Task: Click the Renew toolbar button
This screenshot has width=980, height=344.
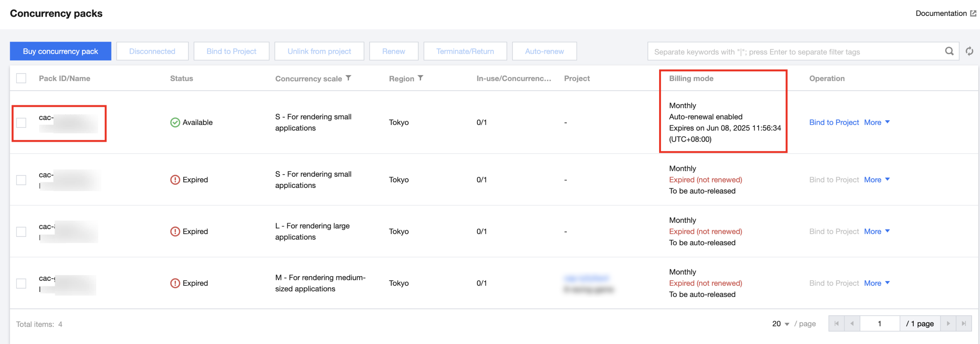Action: 393,51
